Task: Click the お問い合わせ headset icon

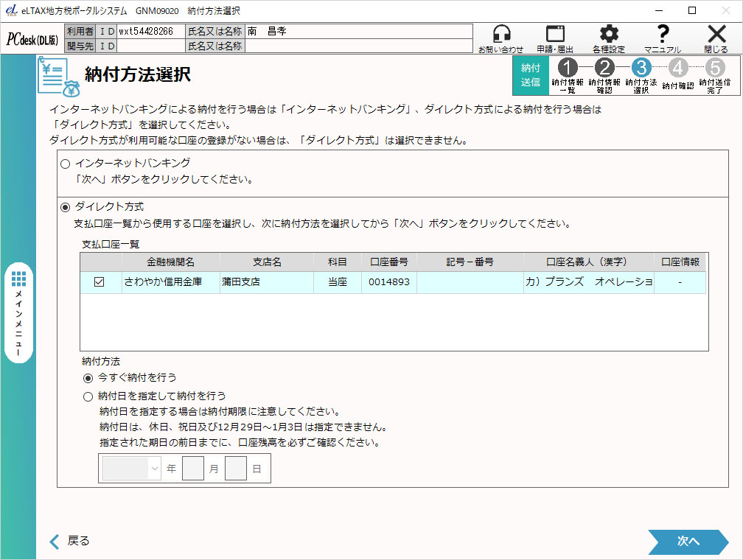Action: coord(501,35)
